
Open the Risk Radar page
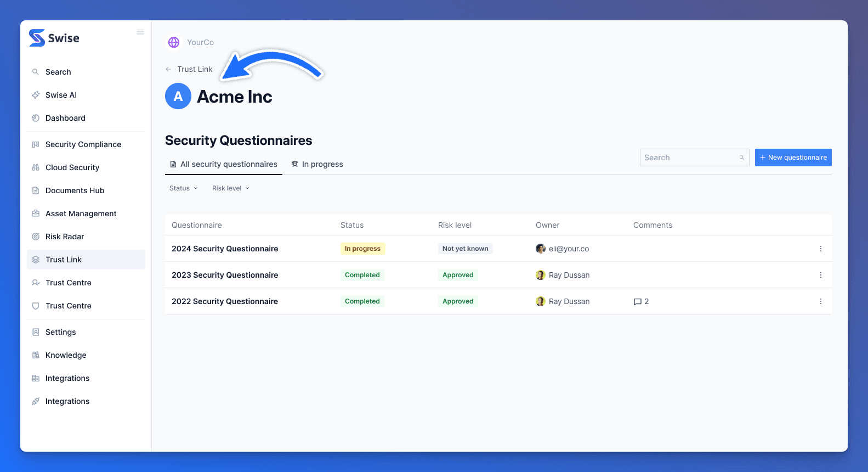(x=86, y=237)
